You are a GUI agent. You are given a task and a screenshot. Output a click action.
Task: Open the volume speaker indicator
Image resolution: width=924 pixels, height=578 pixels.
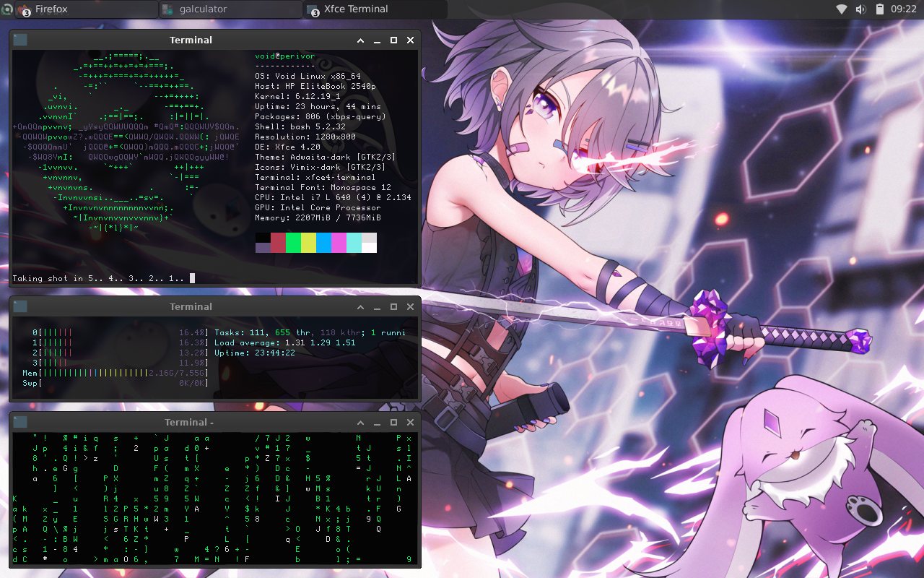[x=860, y=9]
